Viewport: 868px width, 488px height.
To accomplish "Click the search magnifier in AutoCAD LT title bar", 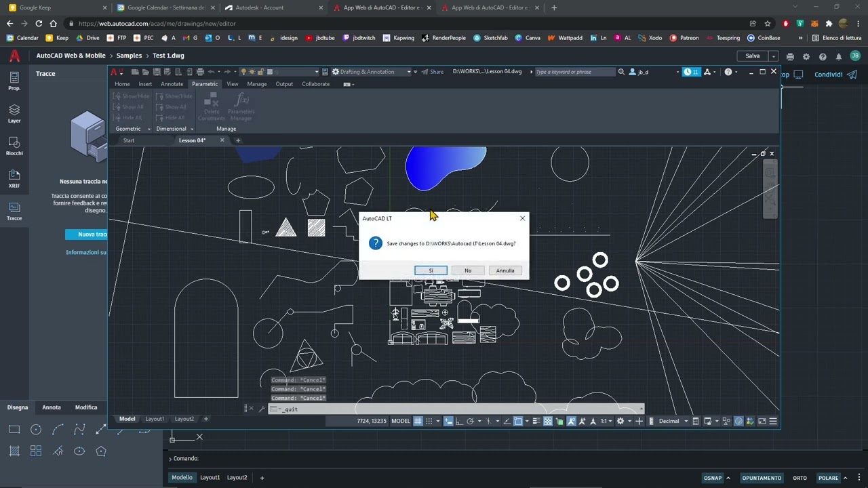I will 621,72.
